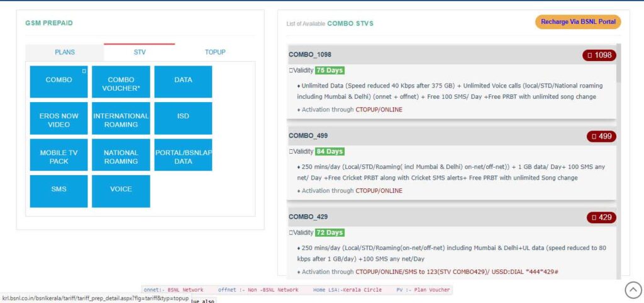Click the combo list scrollbar thumb
The image size is (644, 303).
[x=619, y=62]
